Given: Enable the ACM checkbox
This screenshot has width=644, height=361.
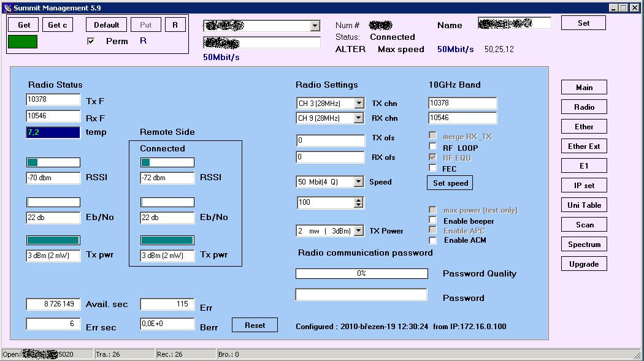Looking at the screenshot, I should [432, 240].
